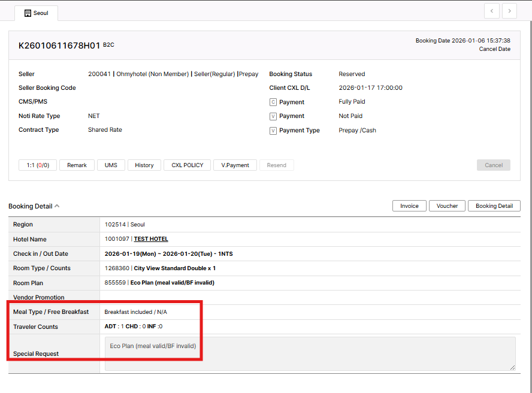View booking History
This screenshot has height=393, width=532.
[x=144, y=165]
